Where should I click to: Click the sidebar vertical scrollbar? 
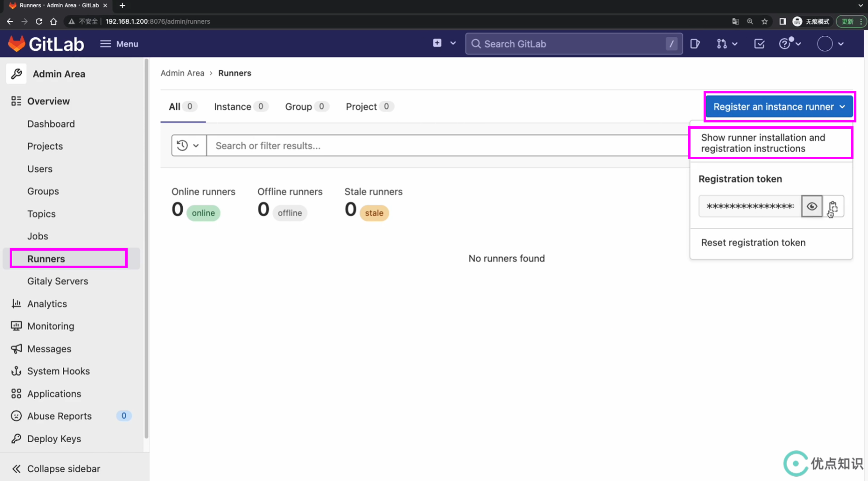point(146,248)
